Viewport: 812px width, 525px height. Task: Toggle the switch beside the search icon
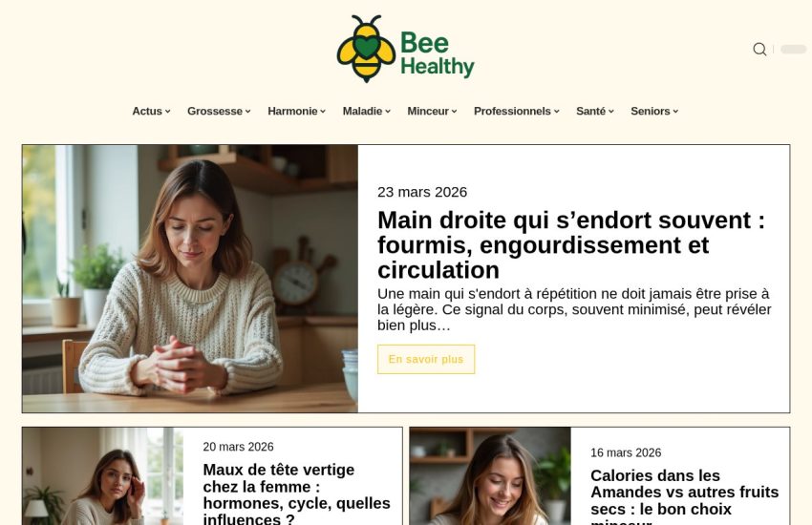pyautogui.click(x=793, y=49)
